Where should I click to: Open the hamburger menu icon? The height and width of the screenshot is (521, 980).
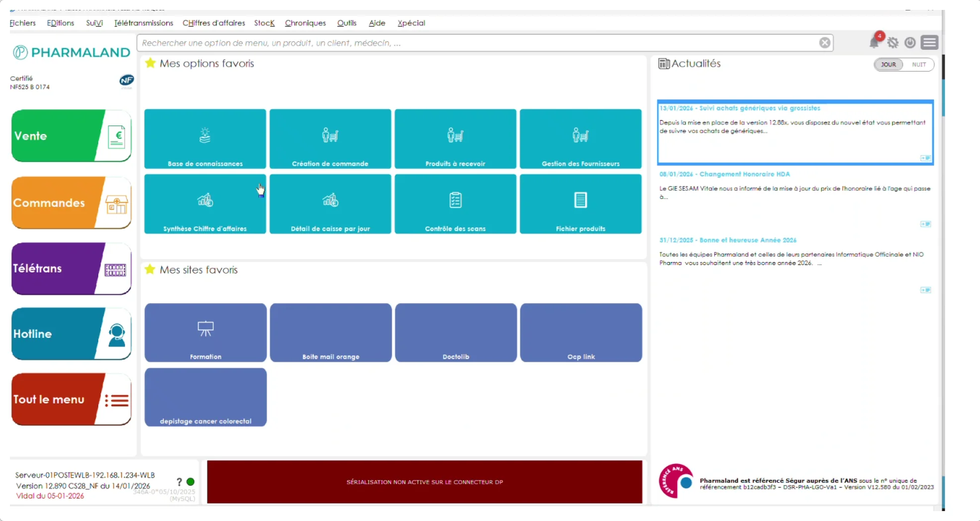(929, 43)
